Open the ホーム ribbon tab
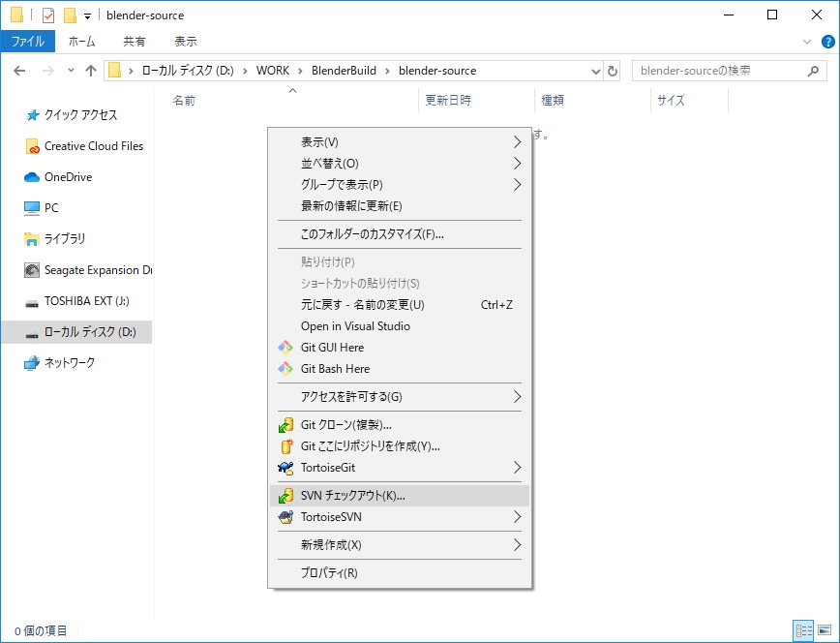 [x=82, y=42]
